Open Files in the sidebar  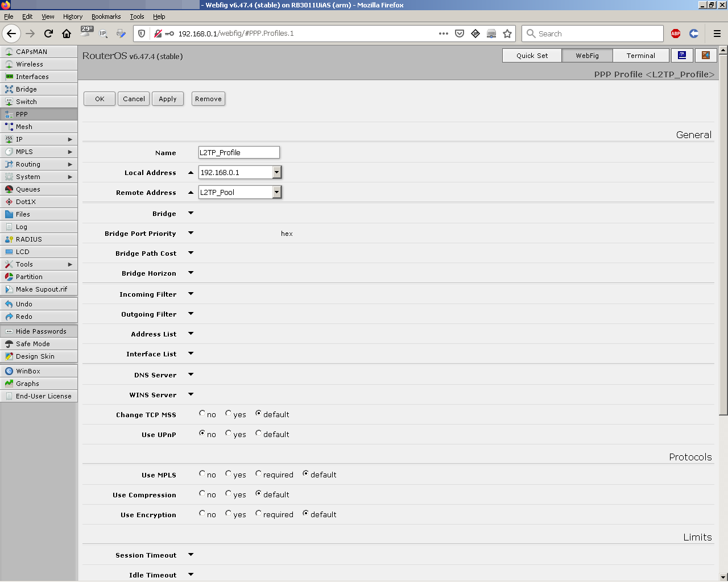coord(39,214)
